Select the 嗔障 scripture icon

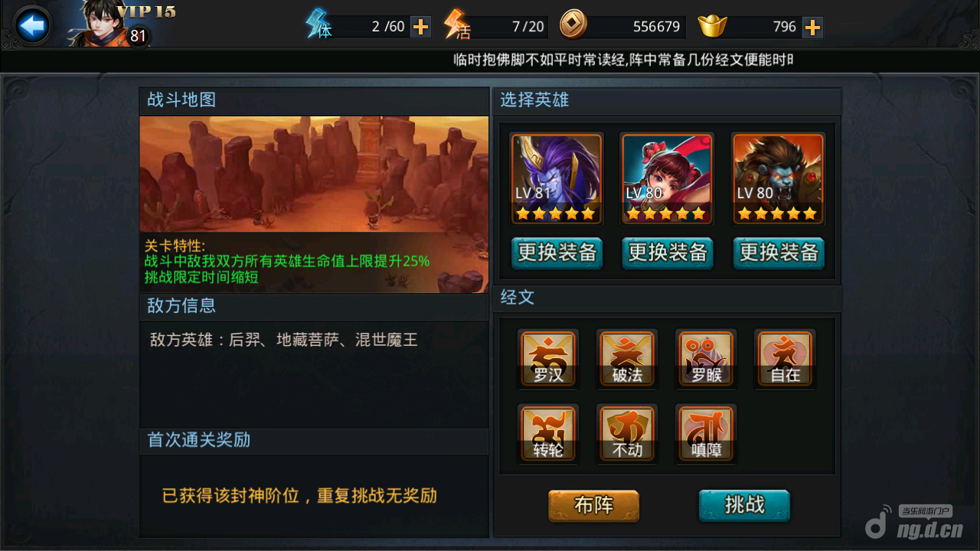(x=707, y=434)
